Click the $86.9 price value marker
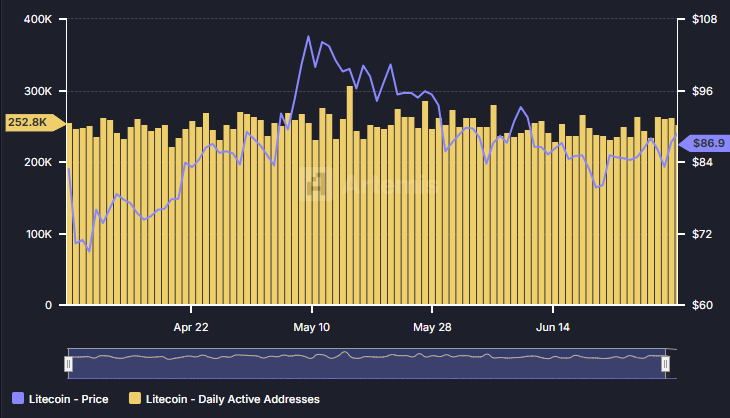730x418 pixels. pyautogui.click(x=704, y=143)
